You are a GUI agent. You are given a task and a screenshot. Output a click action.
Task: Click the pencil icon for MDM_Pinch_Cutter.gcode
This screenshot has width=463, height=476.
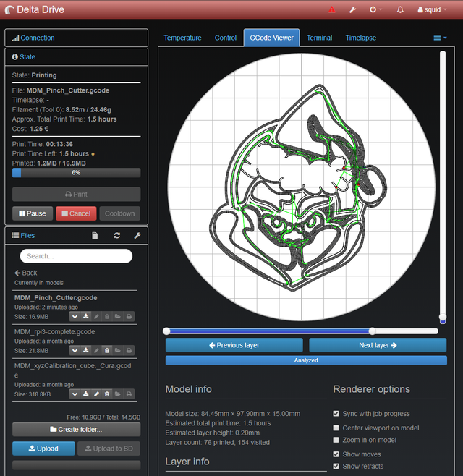click(x=96, y=317)
